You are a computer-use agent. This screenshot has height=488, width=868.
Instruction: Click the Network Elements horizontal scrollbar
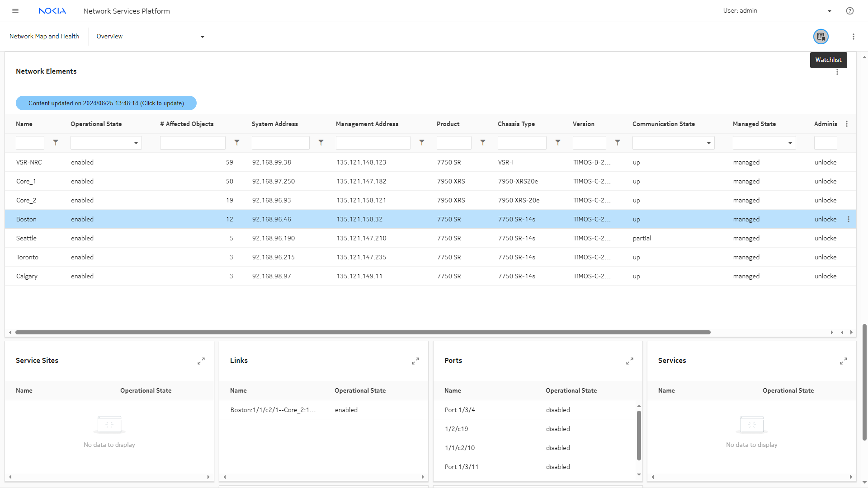[x=363, y=332]
